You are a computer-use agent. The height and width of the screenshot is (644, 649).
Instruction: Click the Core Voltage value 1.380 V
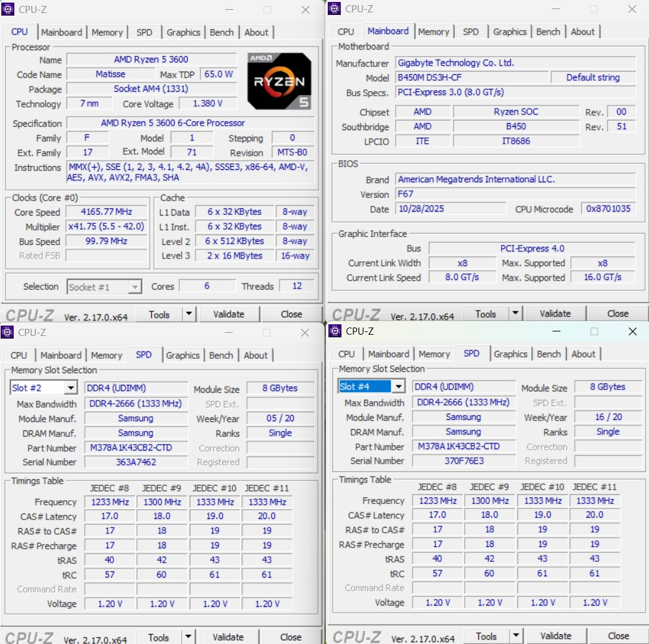(x=208, y=104)
